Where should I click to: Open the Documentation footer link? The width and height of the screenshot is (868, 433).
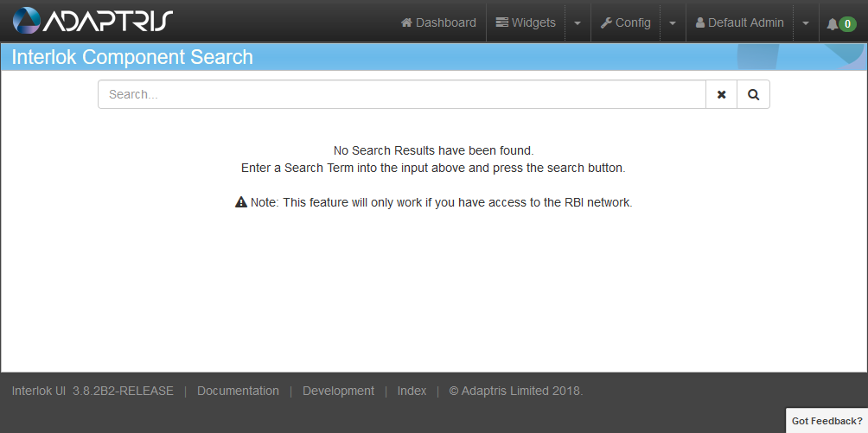(238, 391)
